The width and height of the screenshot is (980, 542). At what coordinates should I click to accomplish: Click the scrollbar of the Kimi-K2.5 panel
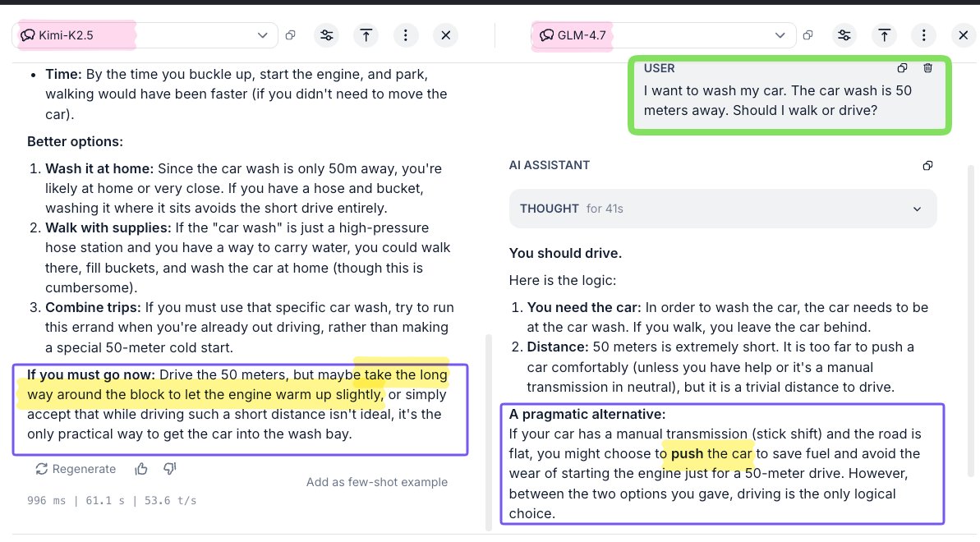489,431
